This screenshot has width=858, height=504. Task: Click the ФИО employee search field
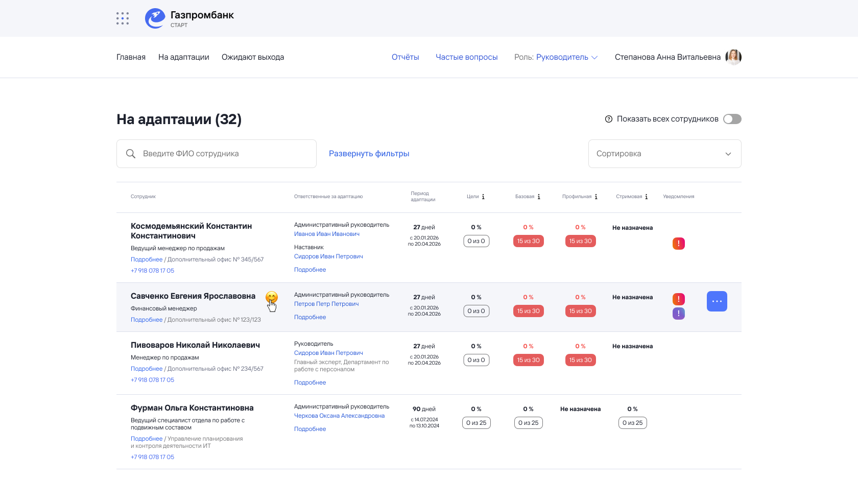[x=225, y=154]
